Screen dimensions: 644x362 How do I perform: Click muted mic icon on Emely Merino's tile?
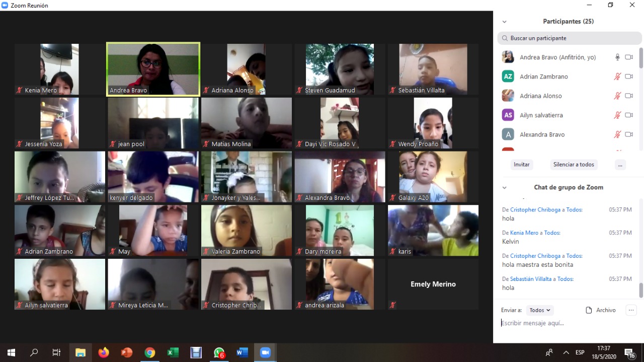point(393,305)
